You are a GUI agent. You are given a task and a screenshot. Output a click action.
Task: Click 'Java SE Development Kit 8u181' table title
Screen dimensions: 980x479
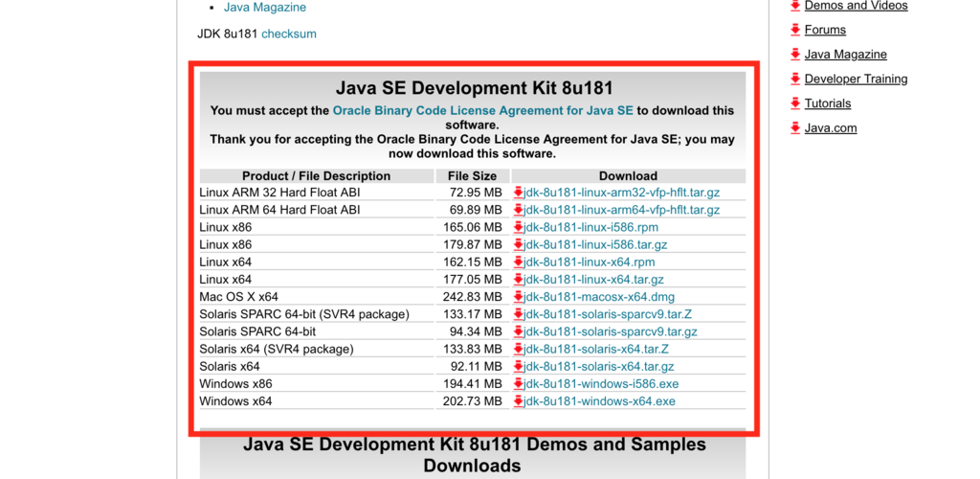pyautogui.click(x=474, y=87)
